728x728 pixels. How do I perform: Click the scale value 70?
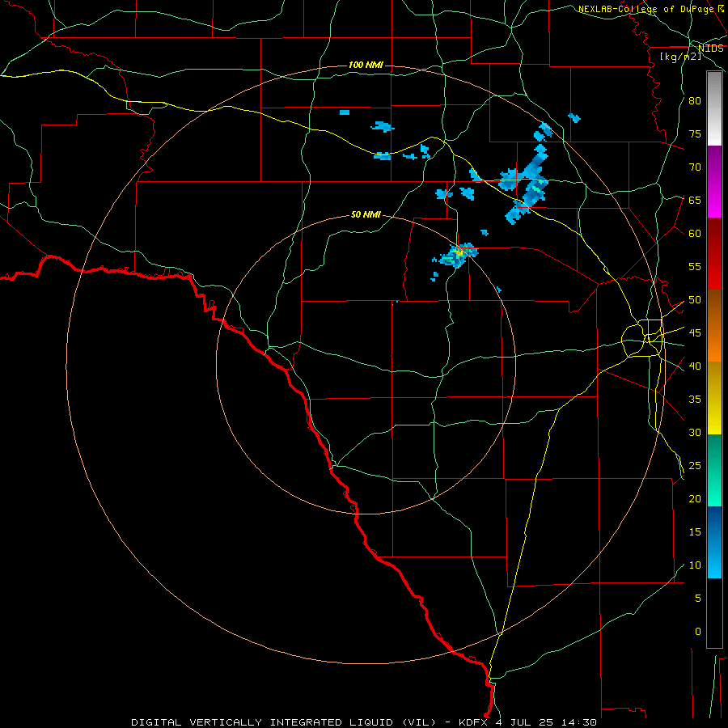tap(695, 167)
